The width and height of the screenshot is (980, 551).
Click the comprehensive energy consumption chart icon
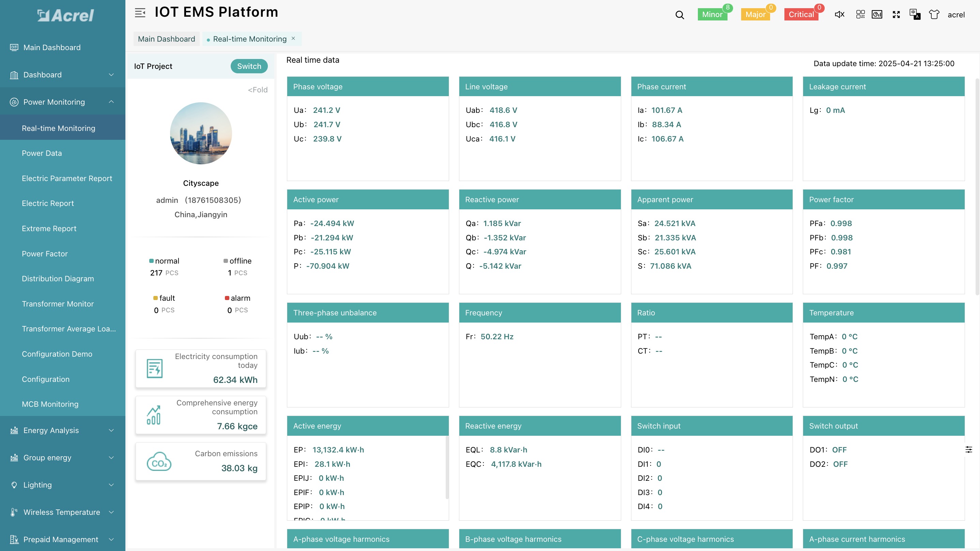[154, 415]
